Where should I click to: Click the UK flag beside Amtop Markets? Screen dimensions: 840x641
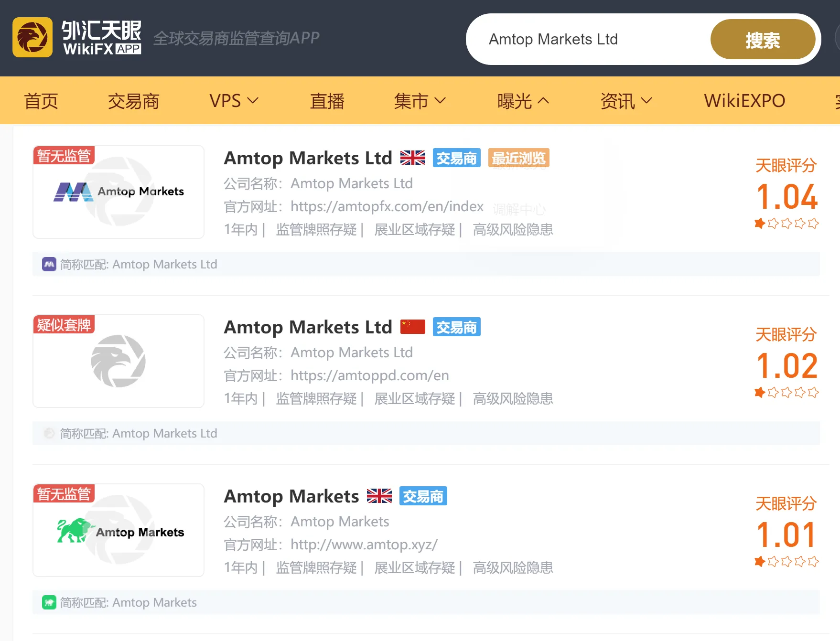tap(379, 496)
